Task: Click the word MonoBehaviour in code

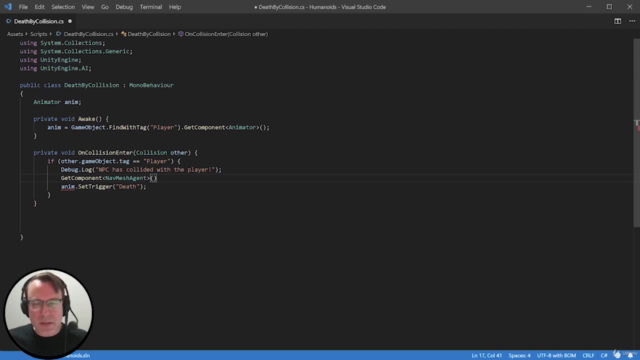Action: (151, 85)
